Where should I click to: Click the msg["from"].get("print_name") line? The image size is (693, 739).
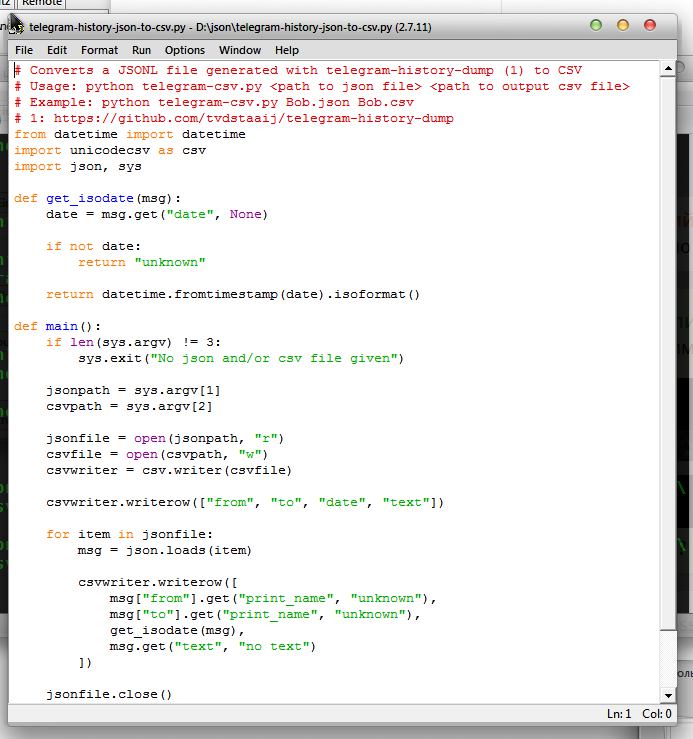[273, 598]
